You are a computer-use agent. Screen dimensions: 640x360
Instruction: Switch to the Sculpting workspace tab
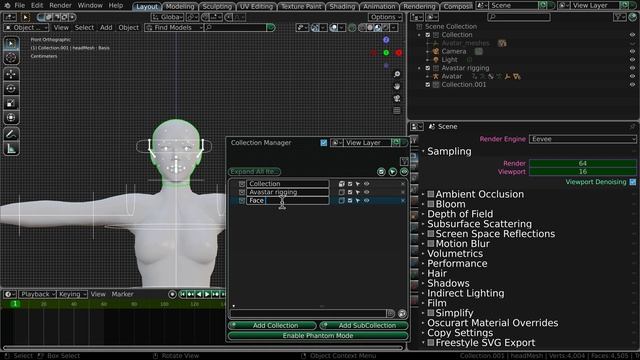[217, 6]
